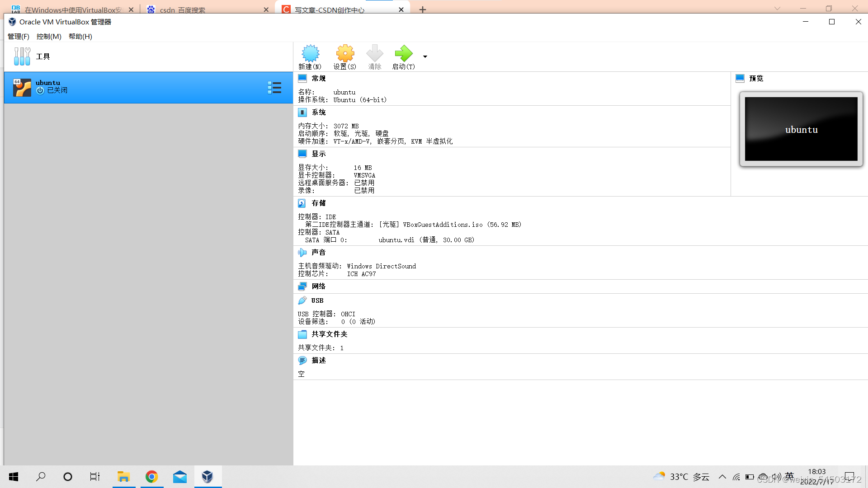Open settings for the ubuntu VM
This screenshot has width=868, height=488.
tap(344, 56)
